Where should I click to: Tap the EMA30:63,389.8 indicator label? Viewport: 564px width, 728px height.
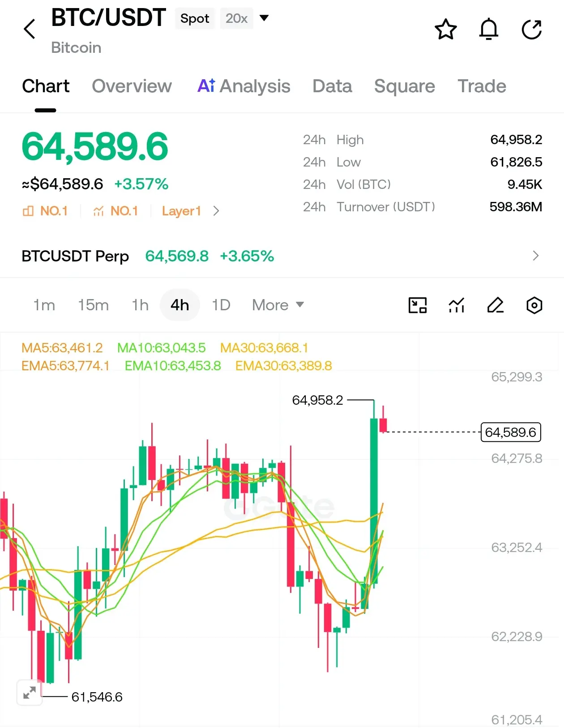click(x=284, y=366)
